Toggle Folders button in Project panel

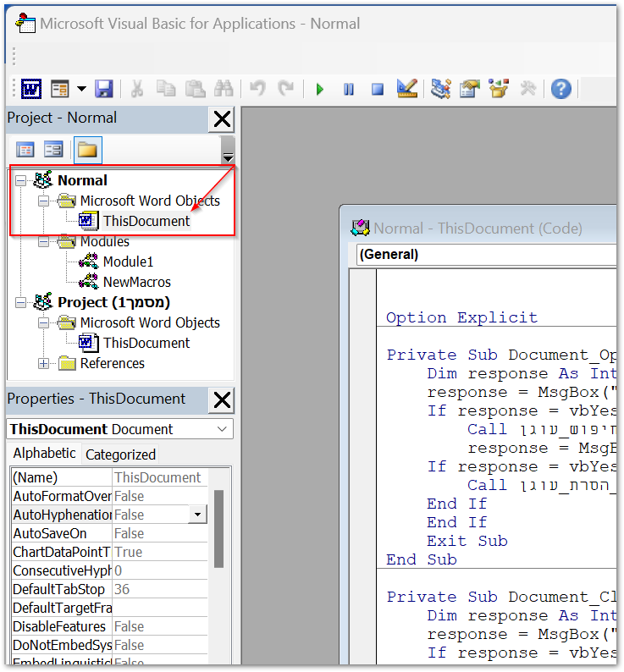click(87, 150)
